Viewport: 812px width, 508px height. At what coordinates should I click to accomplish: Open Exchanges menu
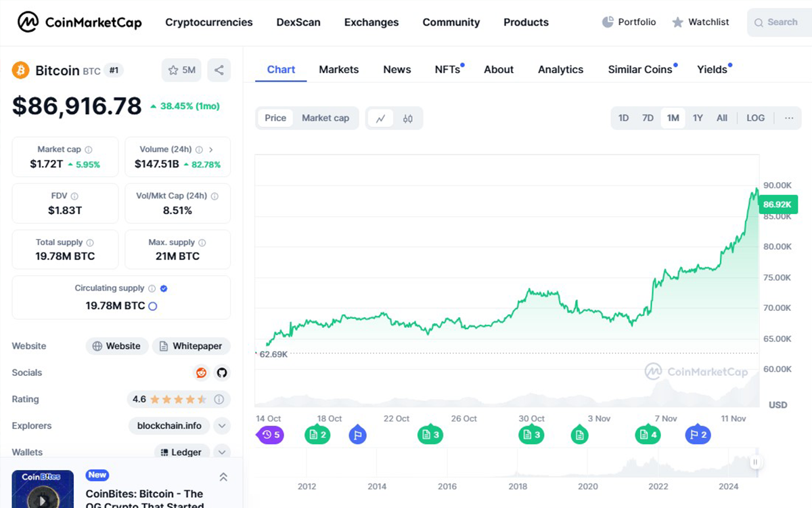pyautogui.click(x=371, y=22)
